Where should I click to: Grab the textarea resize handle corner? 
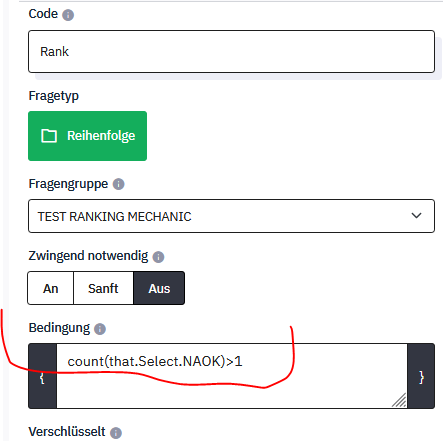399,400
